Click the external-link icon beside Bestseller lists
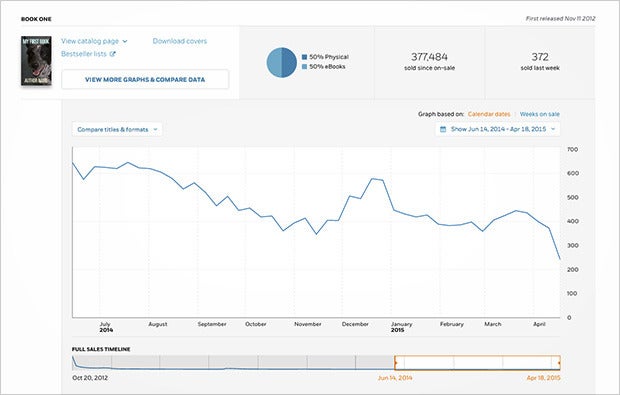620x395 pixels. pos(112,54)
